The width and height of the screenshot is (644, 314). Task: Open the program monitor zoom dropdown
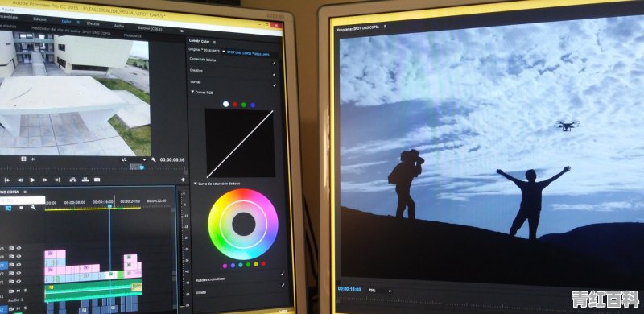(379, 291)
